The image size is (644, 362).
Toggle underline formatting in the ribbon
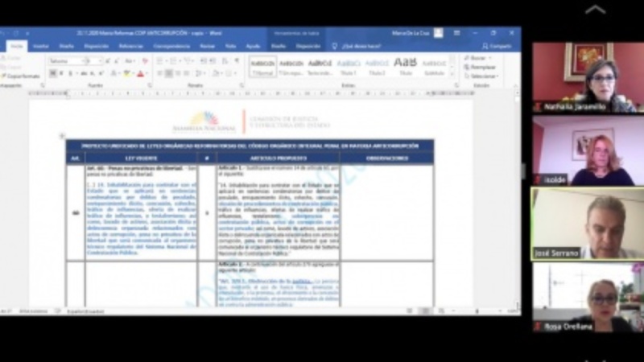70,74
